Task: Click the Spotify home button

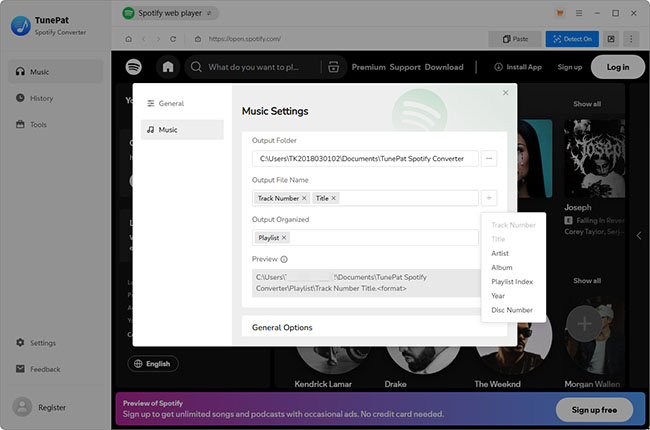Action: coord(168,67)
